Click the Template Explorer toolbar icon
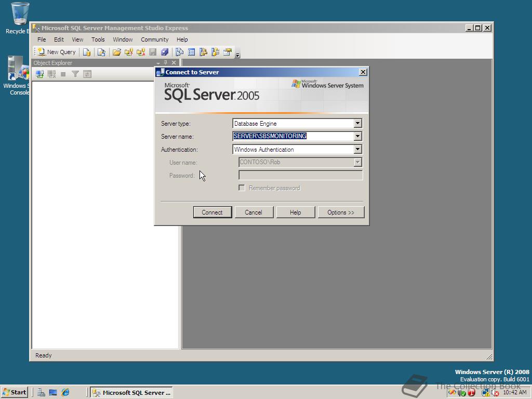This screenshot has width=532, height=399. coord(215,52)
